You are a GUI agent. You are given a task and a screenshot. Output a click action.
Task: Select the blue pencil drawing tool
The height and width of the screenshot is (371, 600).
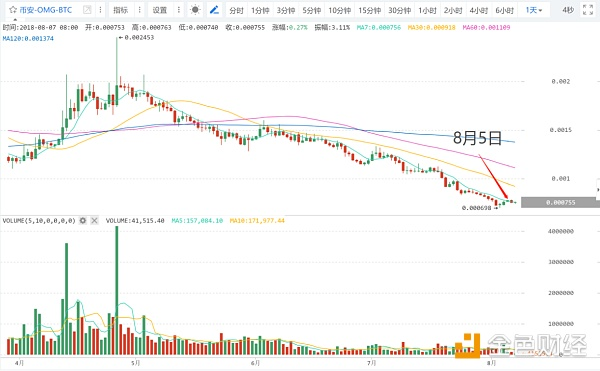[214, 10]
